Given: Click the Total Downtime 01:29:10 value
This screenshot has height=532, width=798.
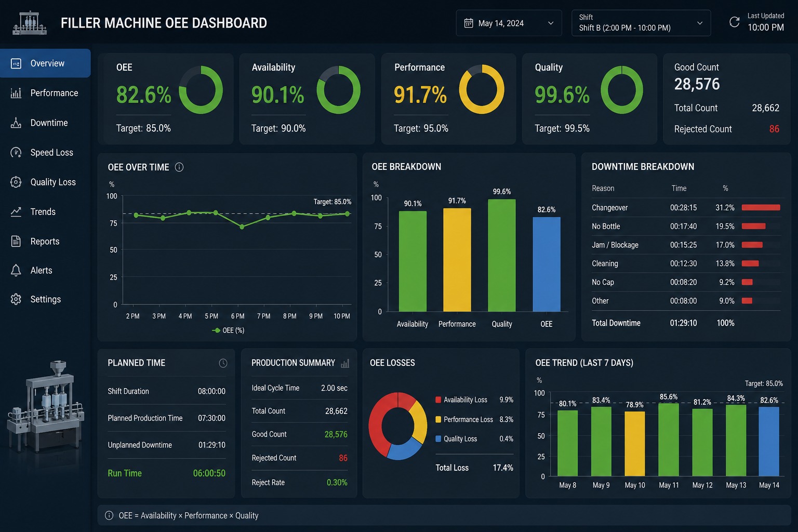Looking at the screenshot, I should coord(683,323).
